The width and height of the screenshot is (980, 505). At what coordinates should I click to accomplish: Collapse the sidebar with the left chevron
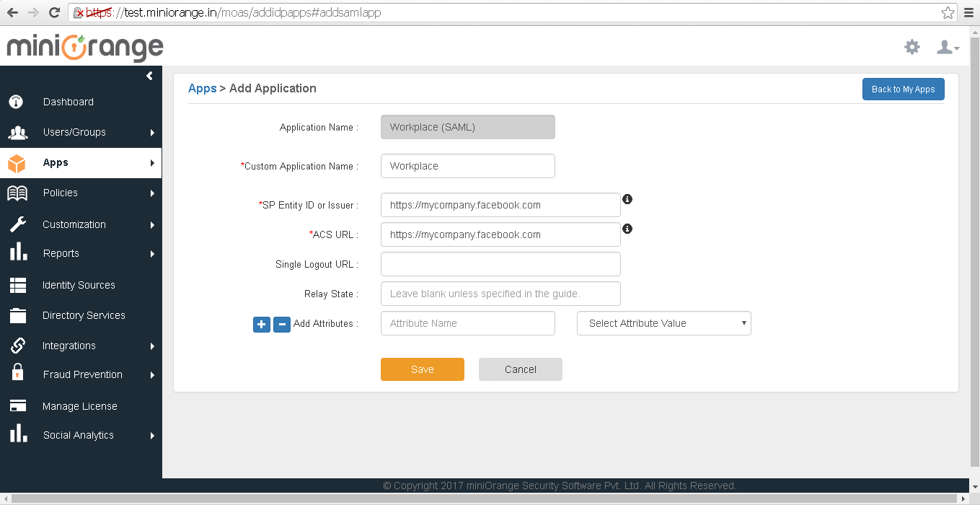[149, 76]
